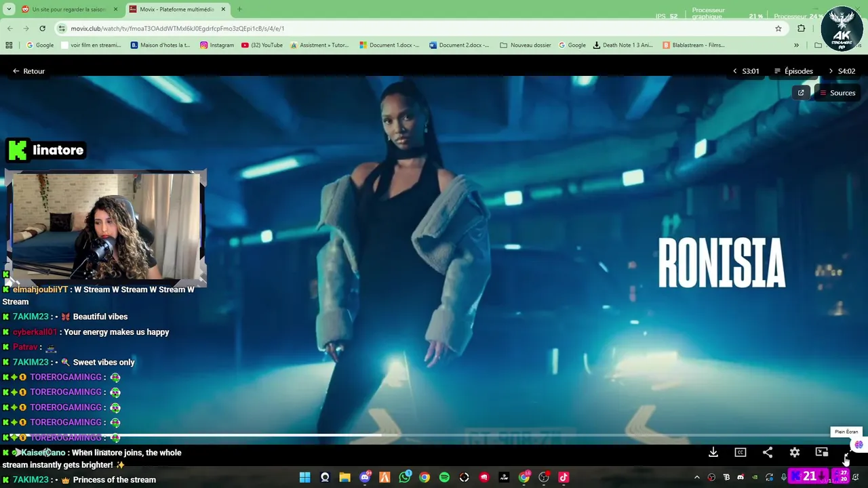
Task: Click the site information icon in address bar
Action: tap(62, 28)
